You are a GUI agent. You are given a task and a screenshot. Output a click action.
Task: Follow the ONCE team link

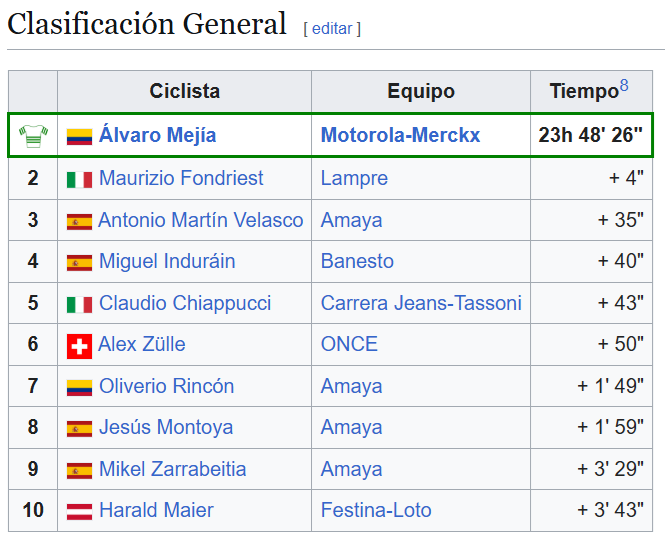[x=349, y=344]
